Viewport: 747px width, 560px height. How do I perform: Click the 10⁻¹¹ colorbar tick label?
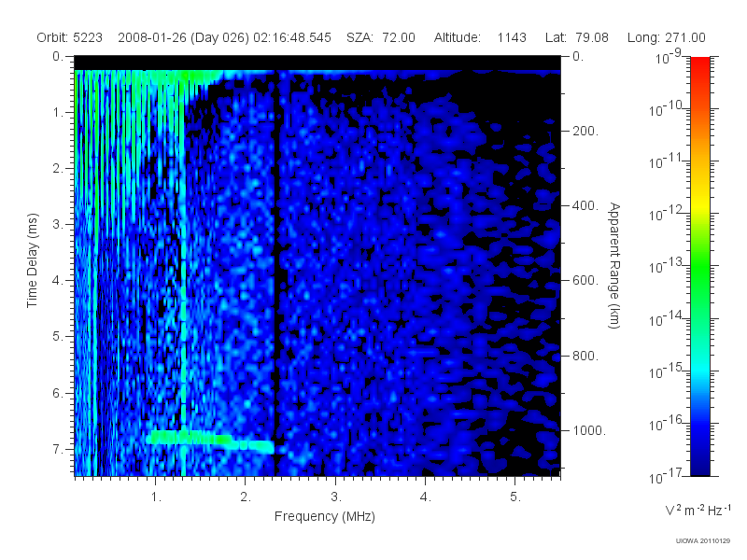tap(667, 161)
